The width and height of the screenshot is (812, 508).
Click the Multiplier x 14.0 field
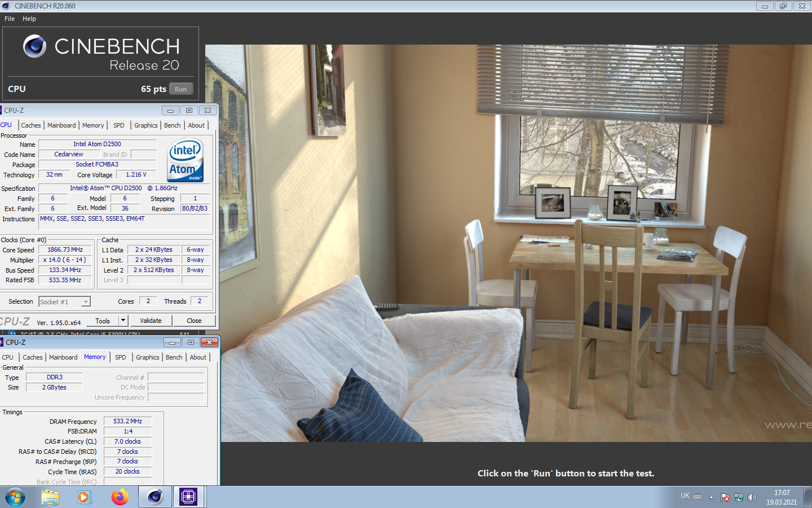point(65,260)
